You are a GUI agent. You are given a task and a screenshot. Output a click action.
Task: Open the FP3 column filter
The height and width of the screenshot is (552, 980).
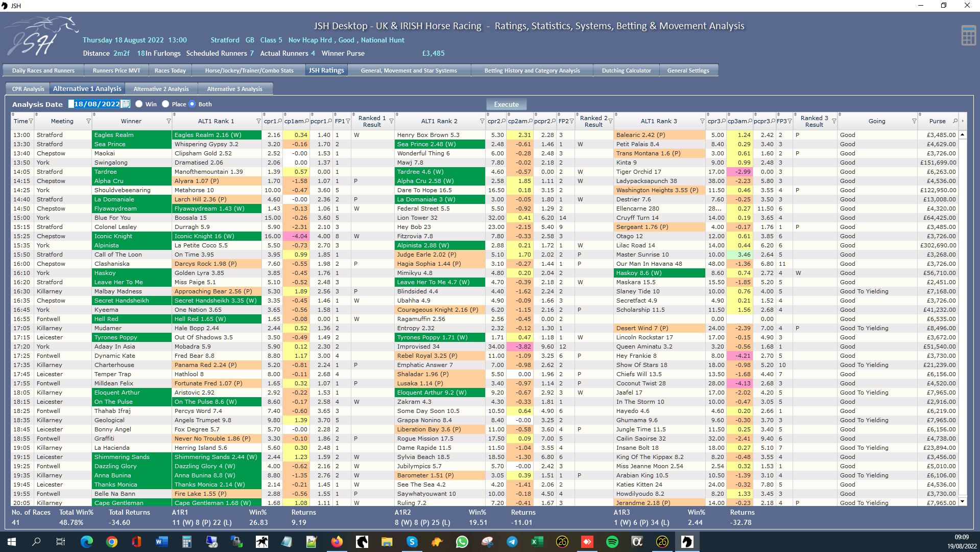[790, 121]
